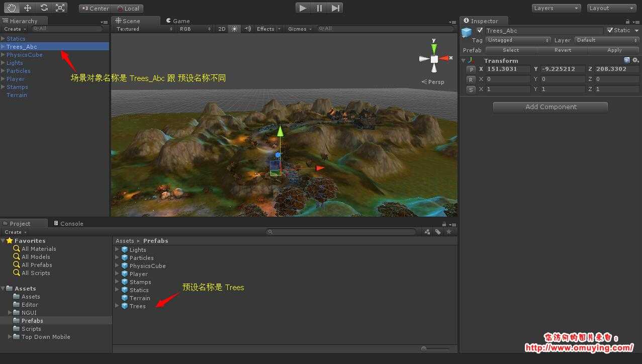Click the Position X field

[508, 69]
